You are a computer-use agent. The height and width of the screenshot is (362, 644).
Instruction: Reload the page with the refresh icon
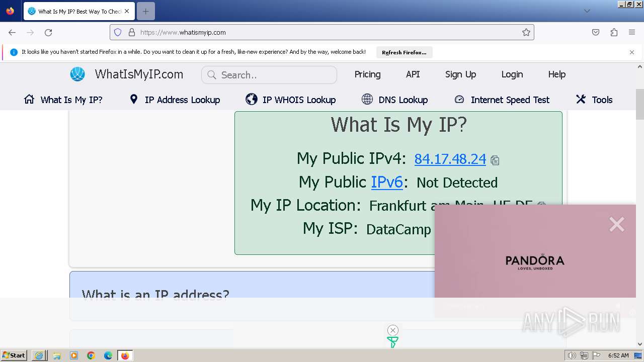pyautogui.click(x=48, y=32)
